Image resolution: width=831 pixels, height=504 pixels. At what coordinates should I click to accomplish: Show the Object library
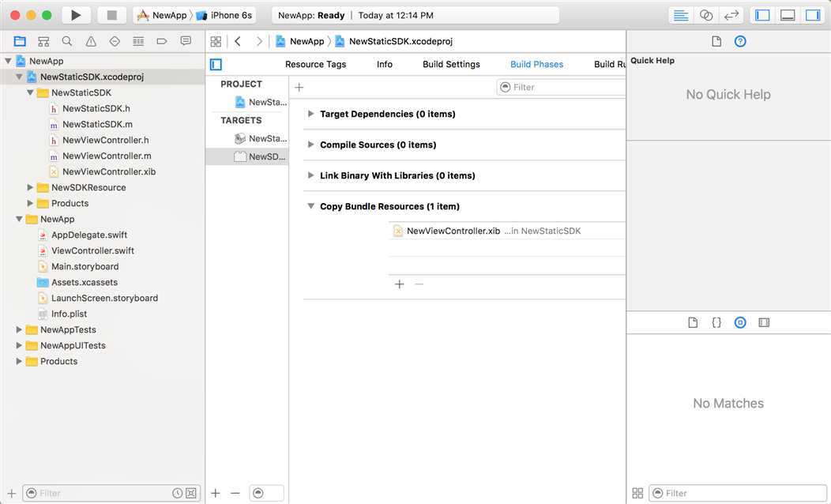(x=740, y=323)
